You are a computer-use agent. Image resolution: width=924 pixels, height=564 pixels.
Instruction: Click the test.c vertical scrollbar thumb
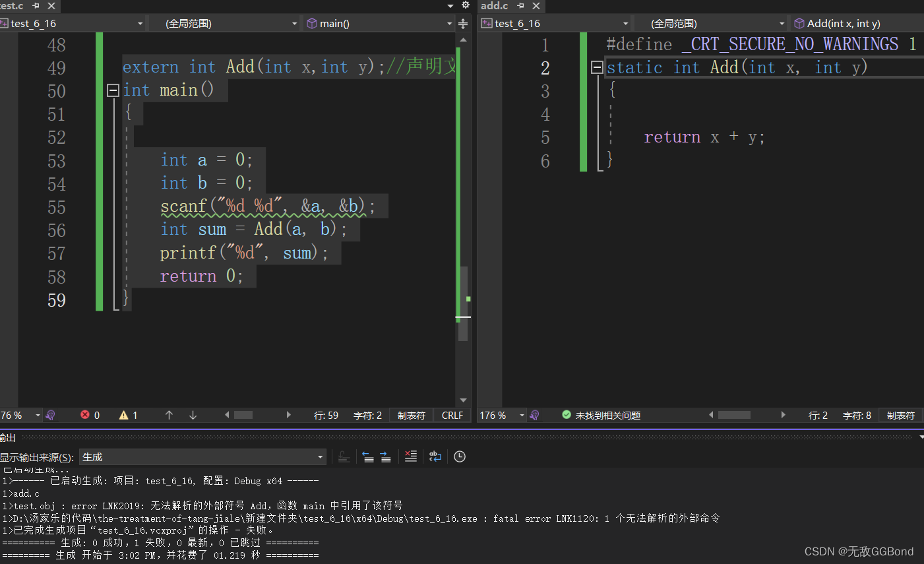pos(463,303)
